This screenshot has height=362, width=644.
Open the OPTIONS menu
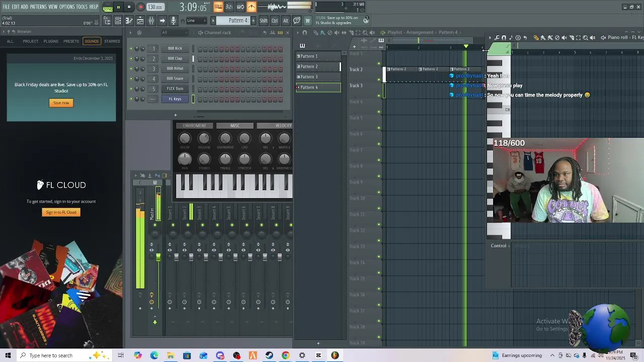point(67,7)
